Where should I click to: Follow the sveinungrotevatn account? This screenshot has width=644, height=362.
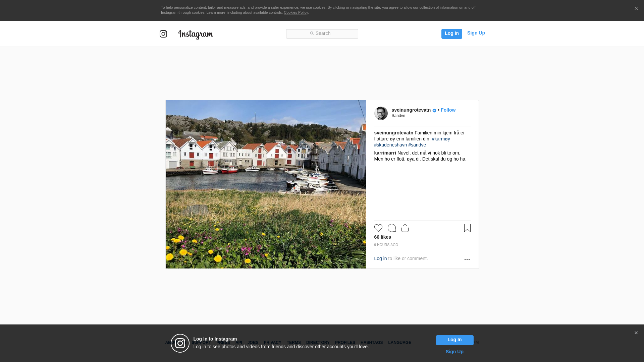click(448, 110)
